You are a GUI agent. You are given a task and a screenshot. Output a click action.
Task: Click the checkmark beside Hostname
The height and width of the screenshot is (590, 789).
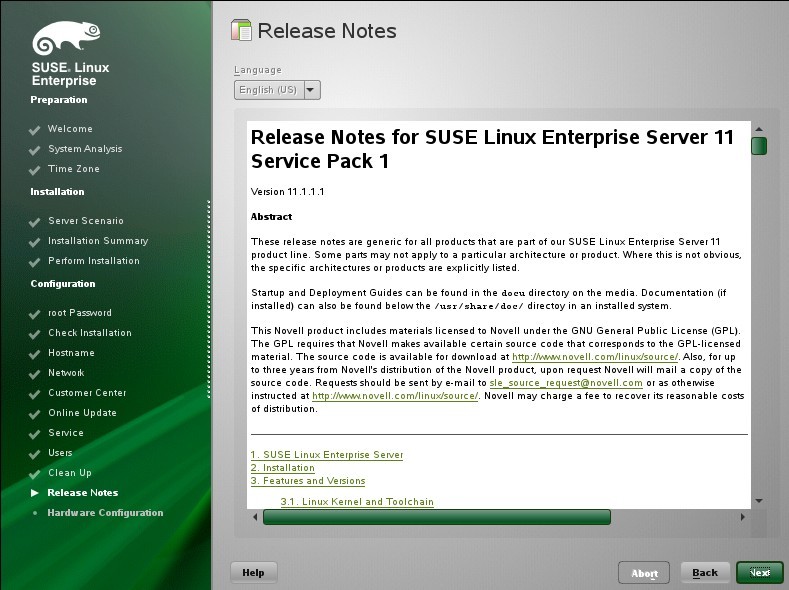[34, 354]
